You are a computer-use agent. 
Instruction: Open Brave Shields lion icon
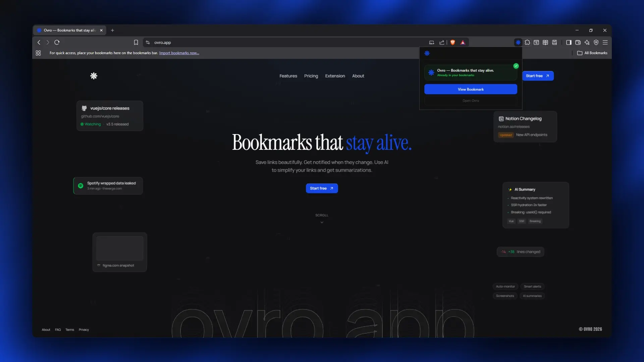pyautogui.click(x=452, y=42)
